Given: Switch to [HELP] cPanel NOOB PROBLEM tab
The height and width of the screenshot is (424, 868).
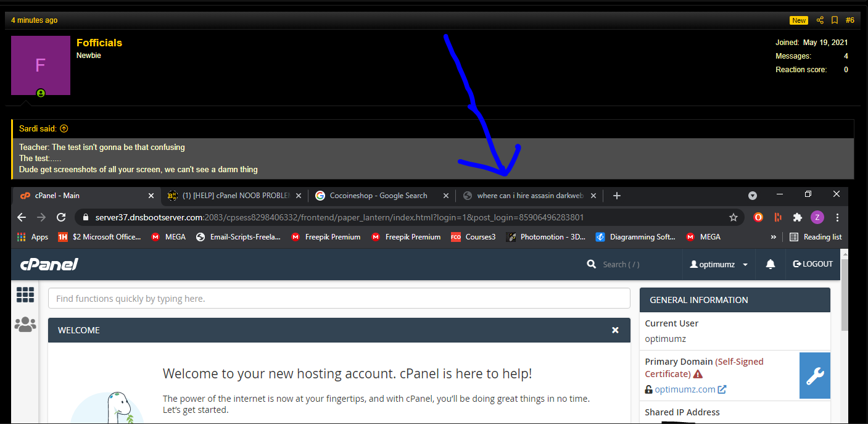Looking at the screenshot, I should (x=233, y=196).
